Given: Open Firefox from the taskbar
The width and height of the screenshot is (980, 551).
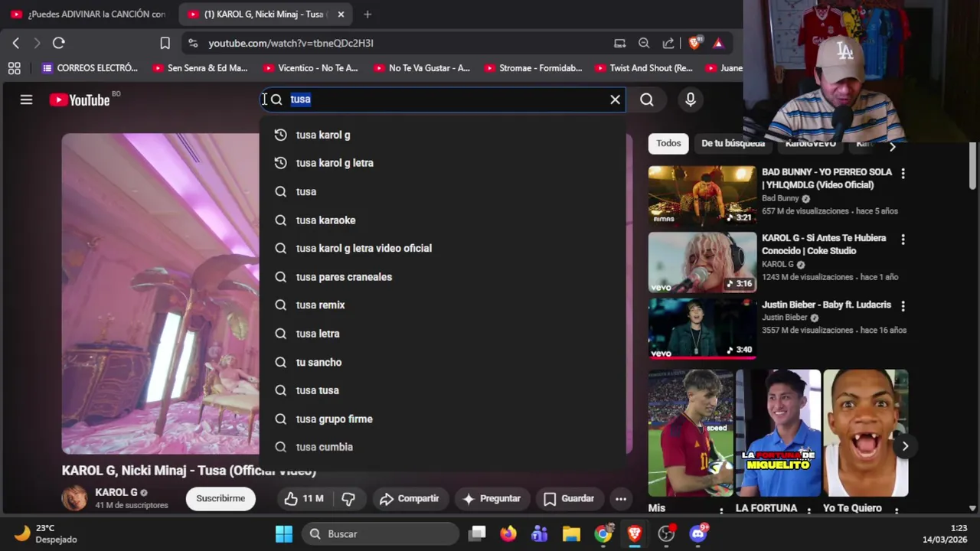Looking at the screenshot, I should (x=508, y=534).
